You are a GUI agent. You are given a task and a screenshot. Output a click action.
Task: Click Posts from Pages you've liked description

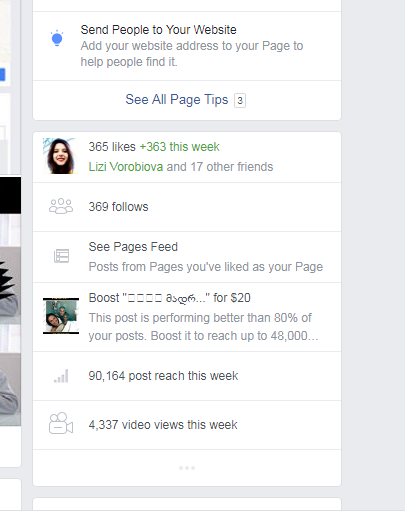point(206,267)
